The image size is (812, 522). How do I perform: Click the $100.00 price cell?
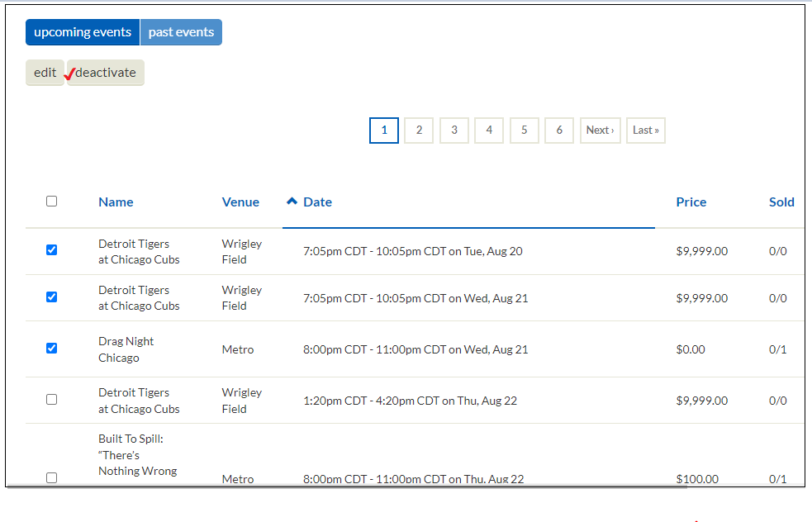tap(697, 479)
